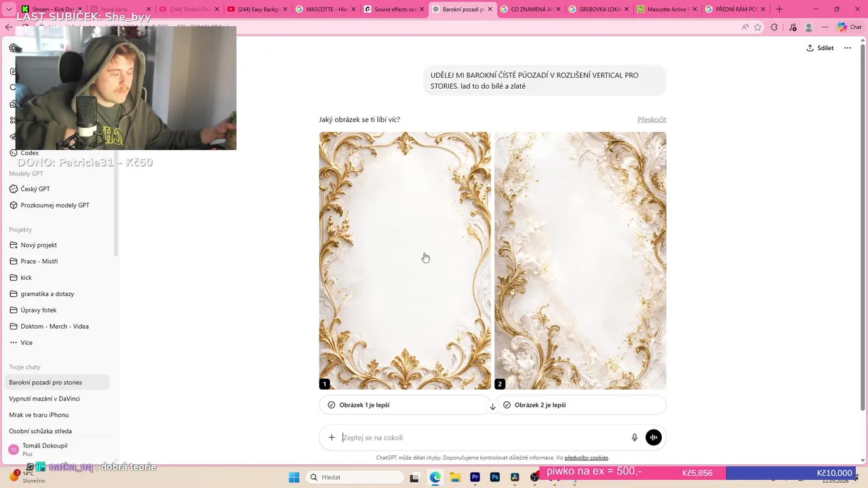Open the chat options three-dot menu
This screenshot has width=868, height=488.
click(848, 48)
